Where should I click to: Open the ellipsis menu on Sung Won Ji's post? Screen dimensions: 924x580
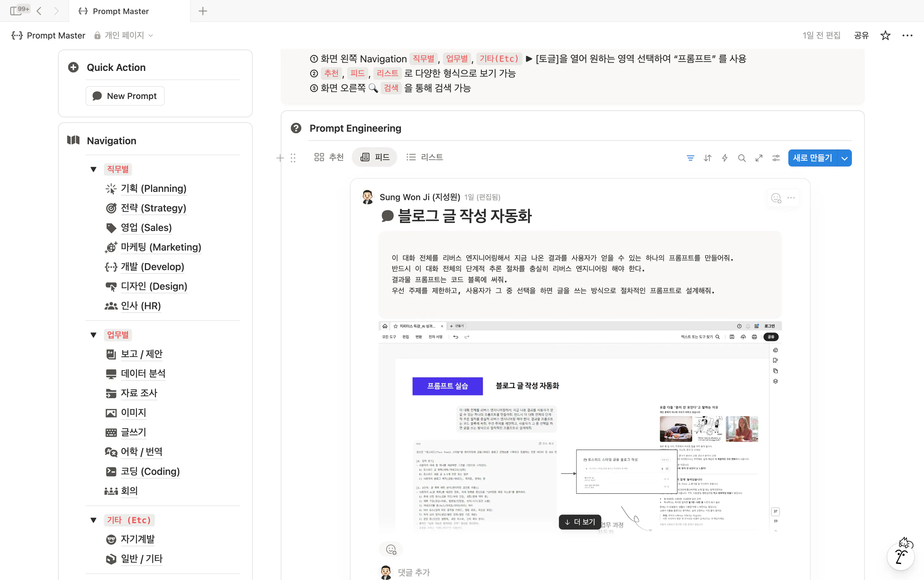click(791, 197)
